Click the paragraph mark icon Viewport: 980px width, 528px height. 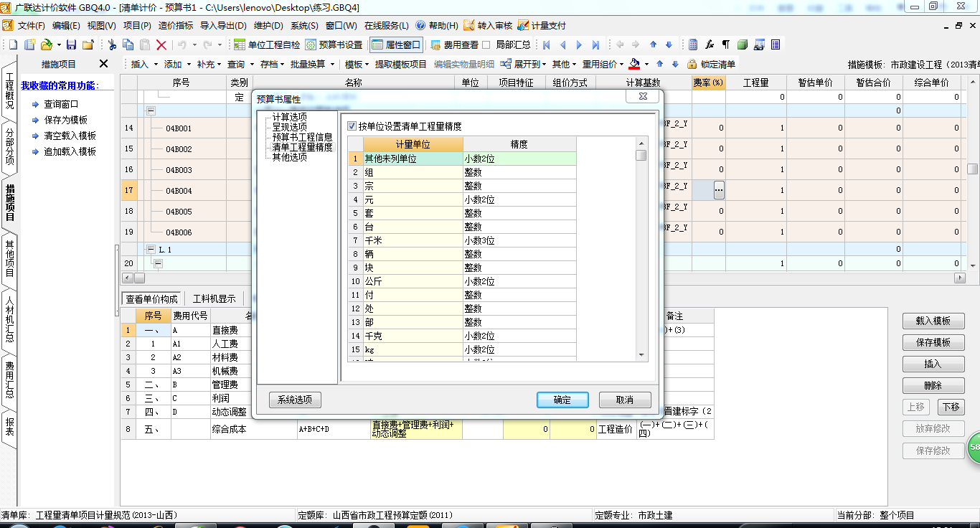tap(726, 44)
